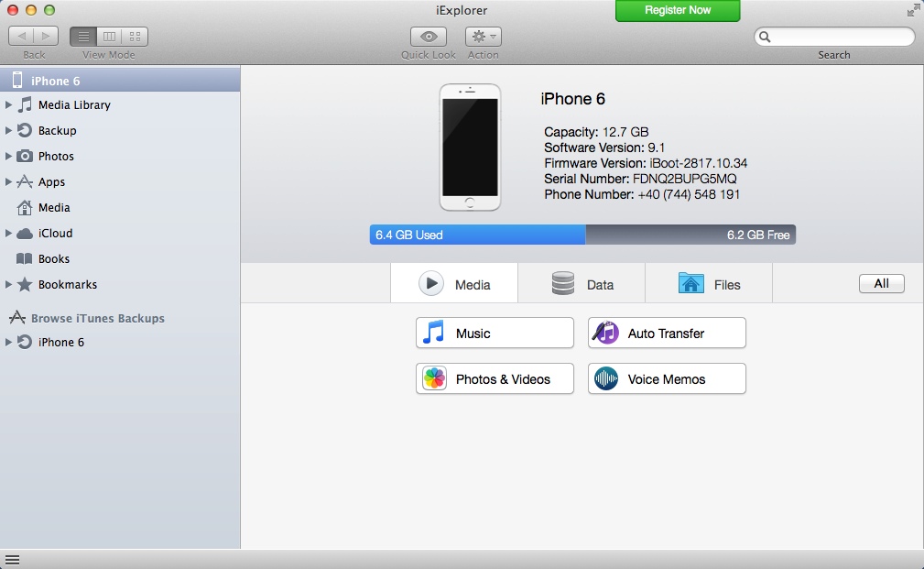The height and width of the screenshot is (569, 924).
Task: Select the Books icon in sidebar
Action: point(25,259)
